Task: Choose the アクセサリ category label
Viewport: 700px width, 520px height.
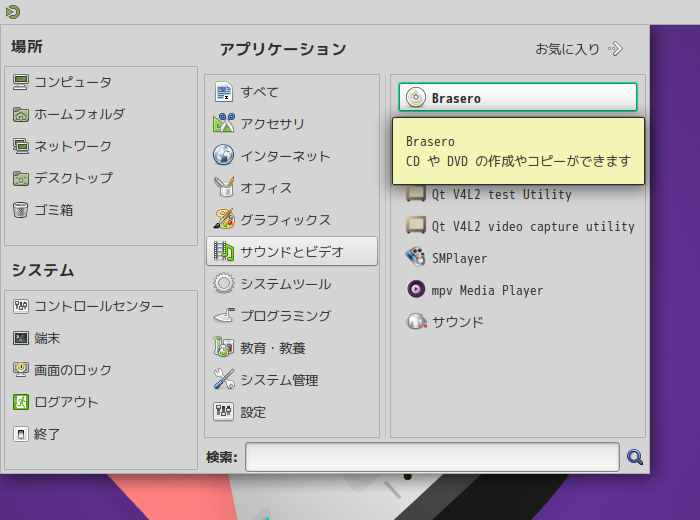Action: pos(272,124)
